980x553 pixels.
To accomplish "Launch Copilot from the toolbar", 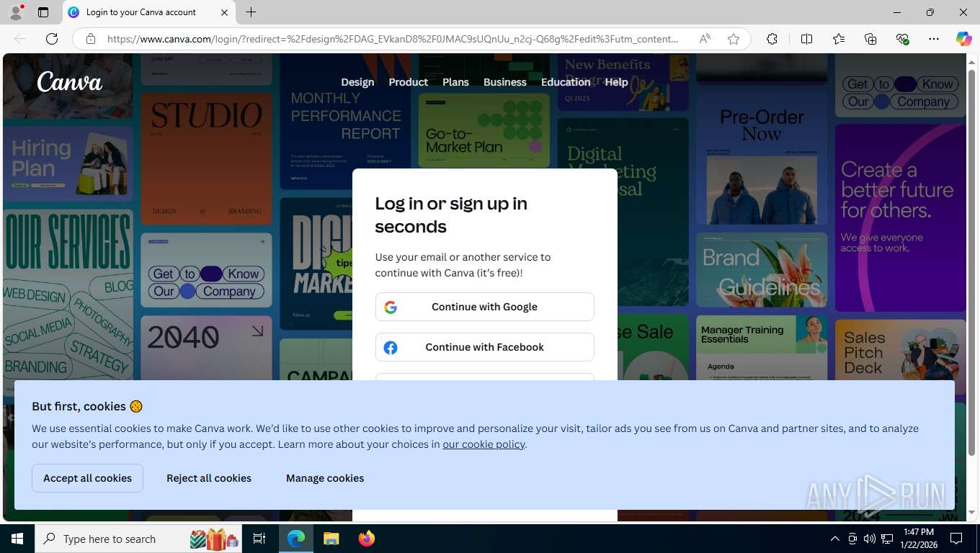I will point(963,39).
